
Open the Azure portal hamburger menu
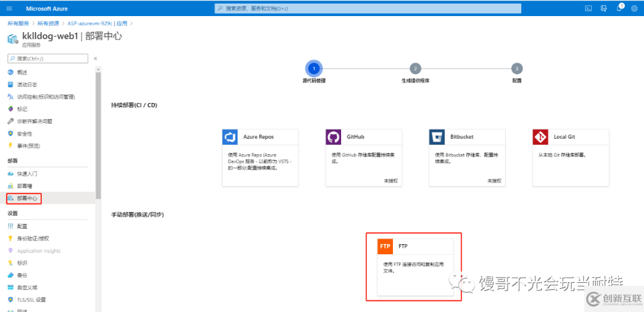point(10,8)
